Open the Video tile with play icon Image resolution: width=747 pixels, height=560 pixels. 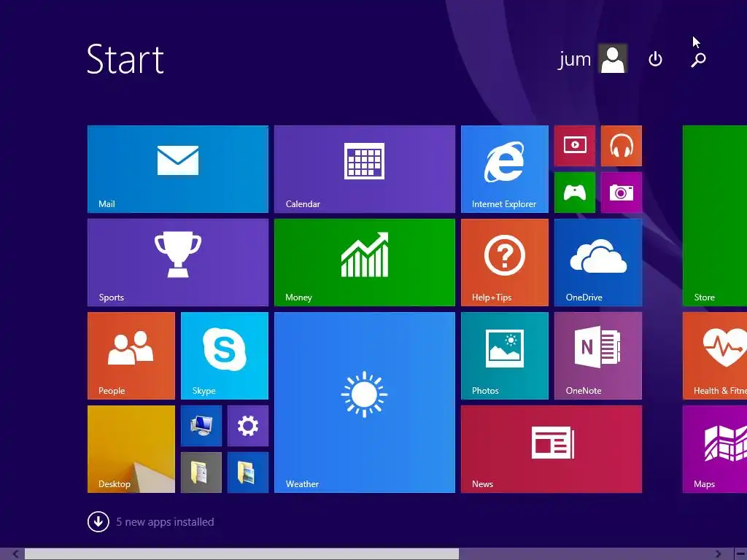pyautogui.click(x=575, y=146)
